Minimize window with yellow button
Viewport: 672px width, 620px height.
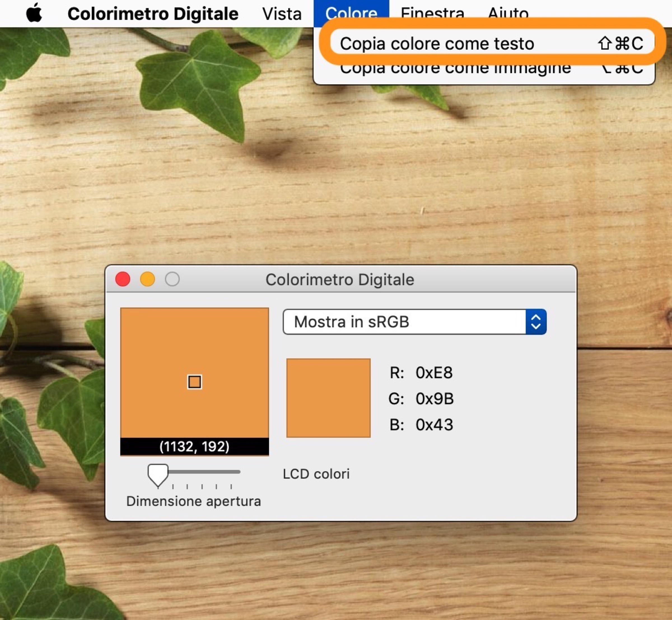pos(148,279)
